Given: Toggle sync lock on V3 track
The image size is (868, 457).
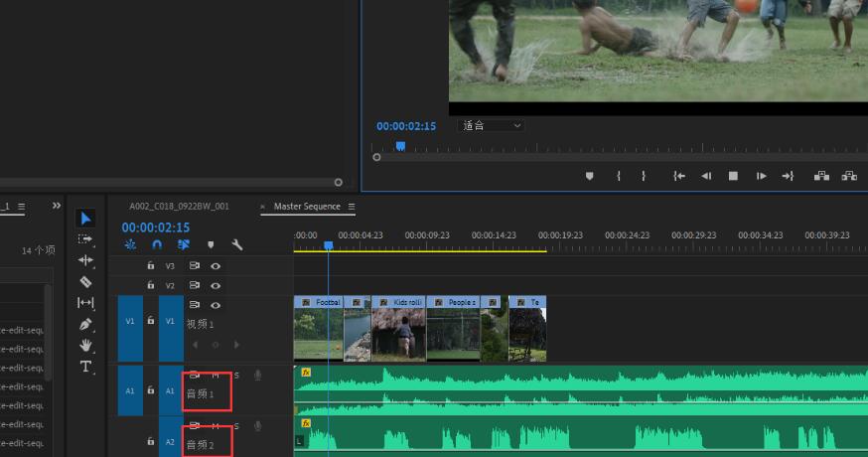Looking at the screenshot, I should 195,266.
